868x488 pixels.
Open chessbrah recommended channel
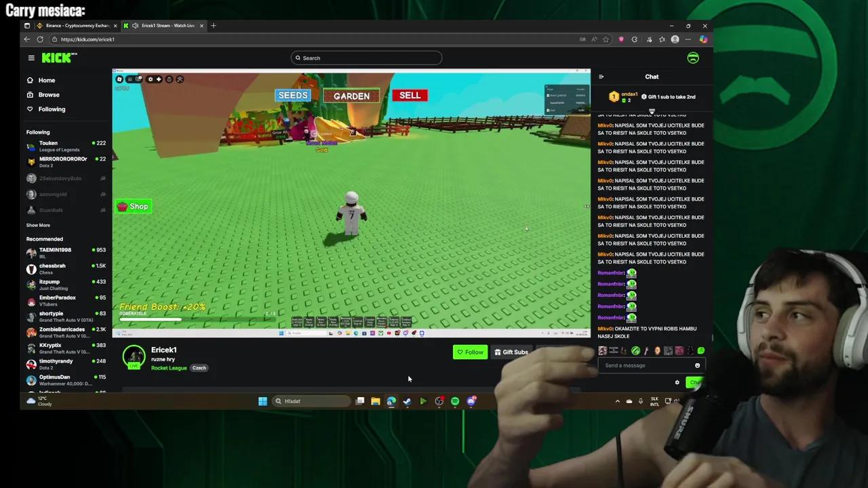point(66,268)
